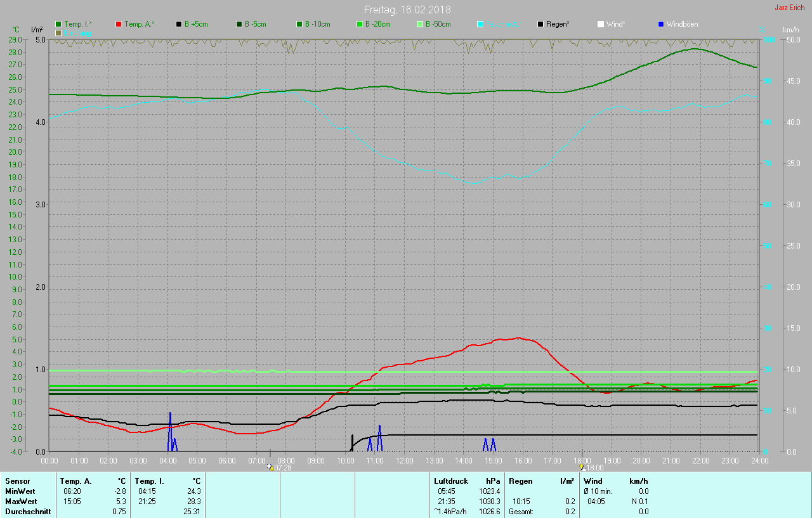Select the blue Windböen legend square

[x=661, y=24]
